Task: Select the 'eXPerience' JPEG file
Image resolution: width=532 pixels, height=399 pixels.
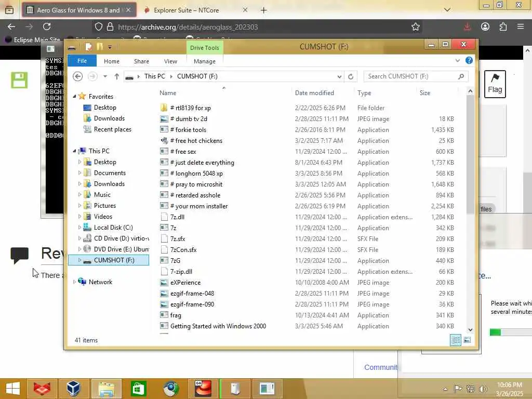Action: pyautogui.click(x=185, y=282)
